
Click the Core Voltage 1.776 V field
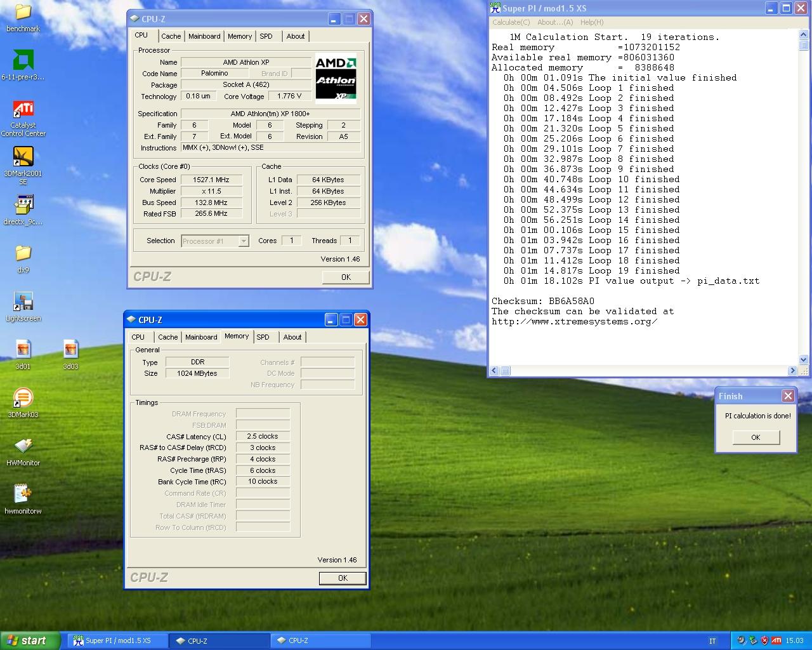tap(289, 96)
